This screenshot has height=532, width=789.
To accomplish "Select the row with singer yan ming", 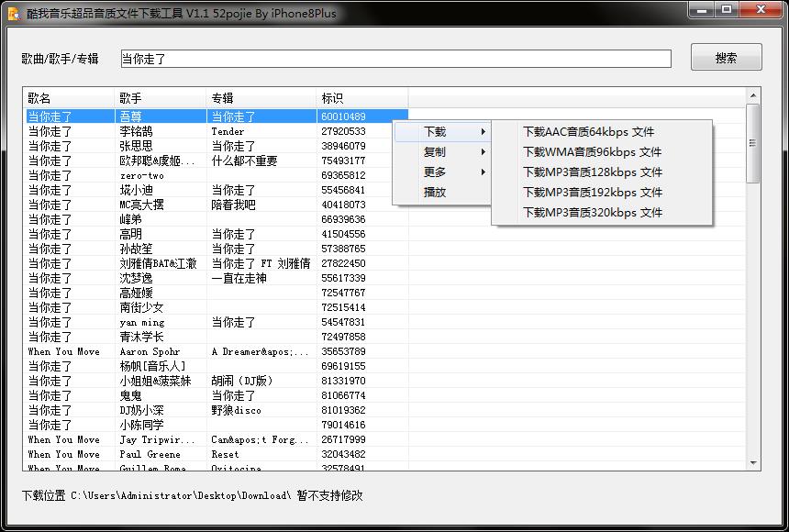I will coord(217,322).
